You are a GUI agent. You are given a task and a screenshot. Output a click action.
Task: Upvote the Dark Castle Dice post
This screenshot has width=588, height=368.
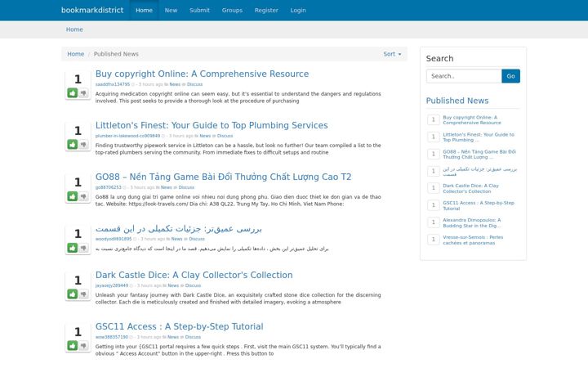click(73, 294)
